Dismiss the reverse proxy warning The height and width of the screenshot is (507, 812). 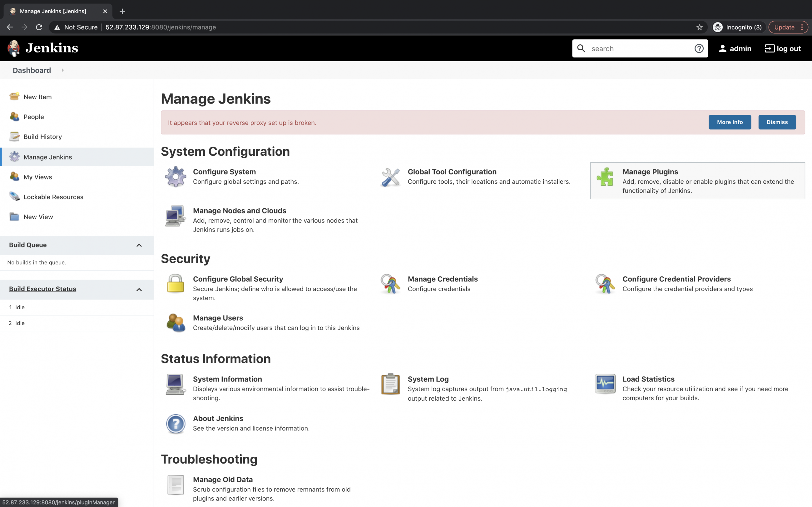click(x=777, y=122)
